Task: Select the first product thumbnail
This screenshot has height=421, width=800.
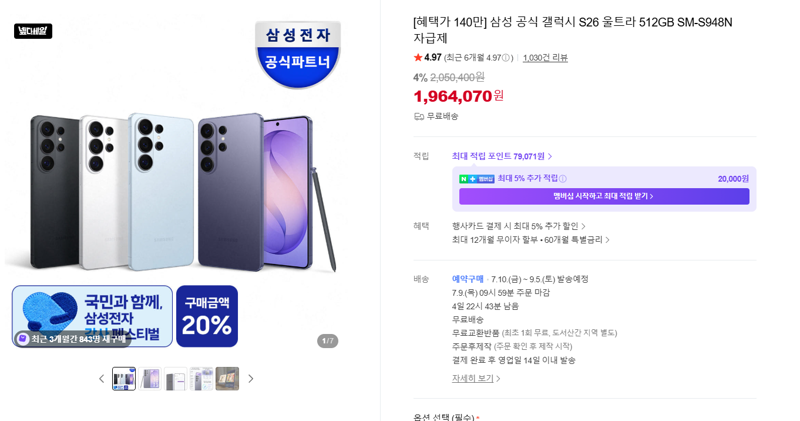Action: [x=124, y=379]
